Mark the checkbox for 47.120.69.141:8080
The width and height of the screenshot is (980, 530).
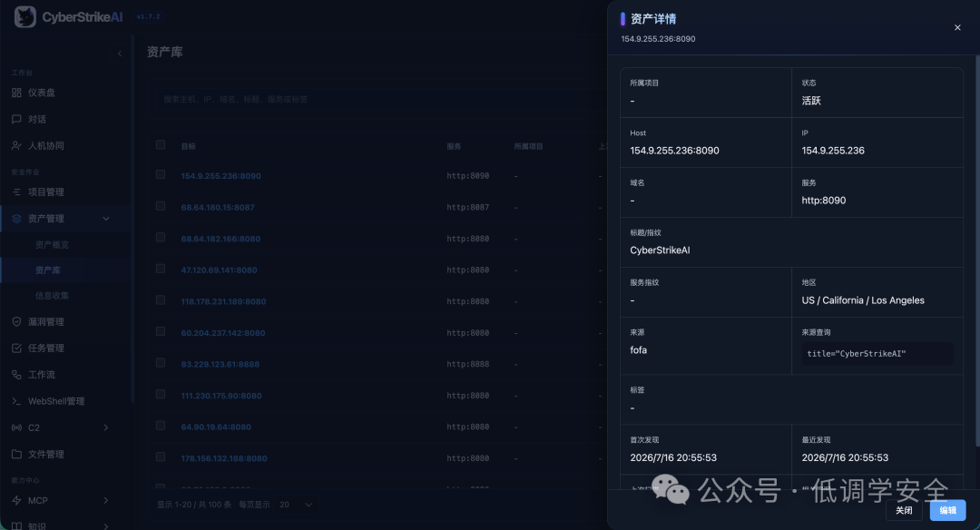161,269
